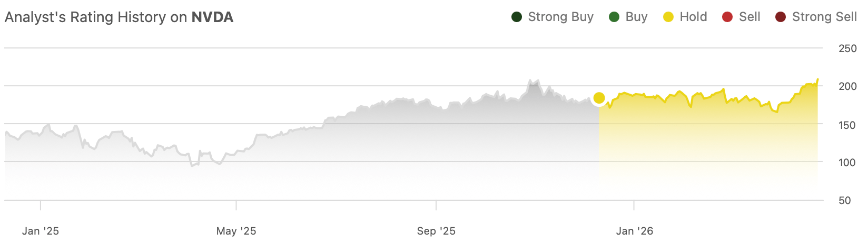Click the 250 price axis label
The width and height of the screenshot is (868, 243).
pyautogui.click(x=847, y=48)
